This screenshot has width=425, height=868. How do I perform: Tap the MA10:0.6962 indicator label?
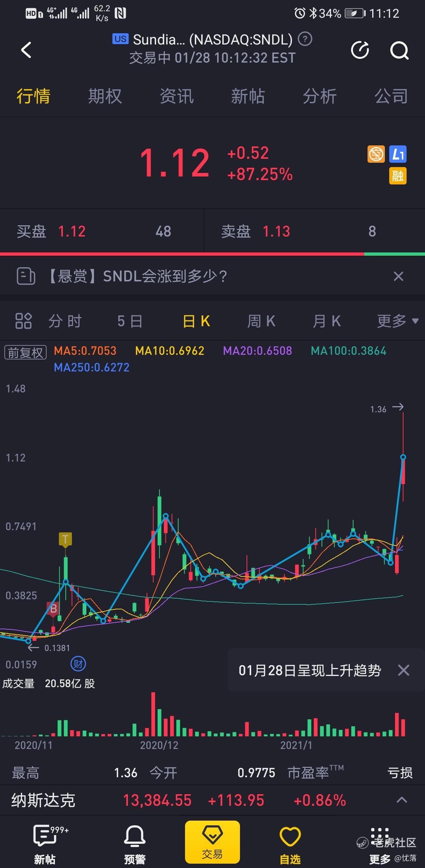click(x=169, y=350)
